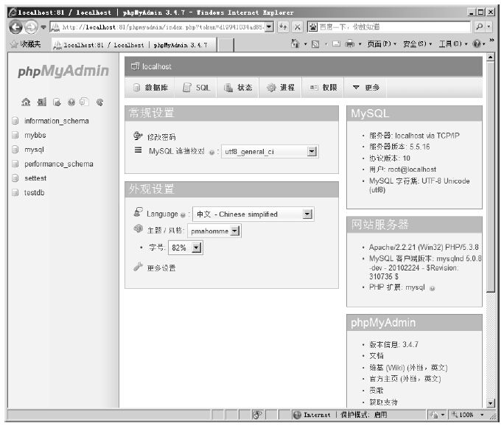Open the testdb database

coord(35,192)
